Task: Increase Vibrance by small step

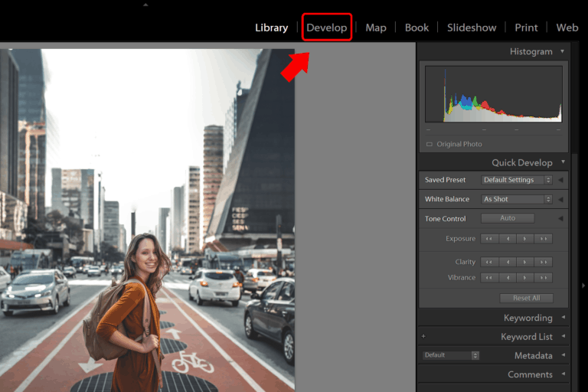Action: click(525, 278)
